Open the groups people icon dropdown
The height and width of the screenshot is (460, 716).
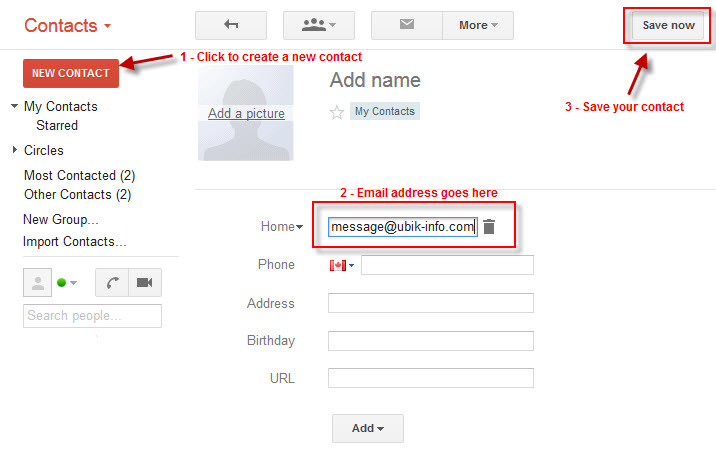pos(318,25)
